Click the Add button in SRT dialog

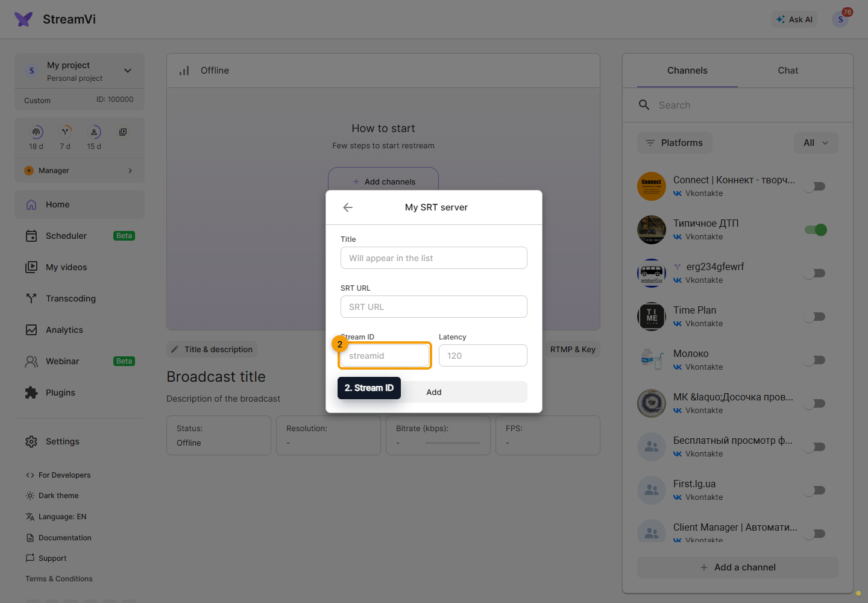[434, 392]
